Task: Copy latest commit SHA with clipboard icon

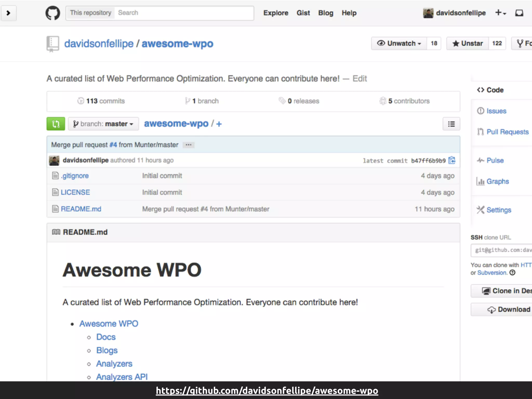Action: tap(452, 160)
